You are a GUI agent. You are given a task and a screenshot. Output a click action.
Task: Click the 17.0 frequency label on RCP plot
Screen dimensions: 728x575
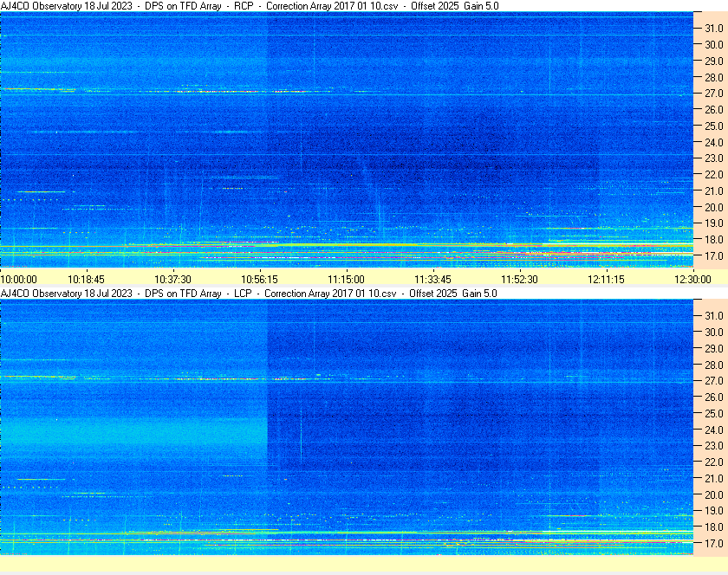click(714, 255)
